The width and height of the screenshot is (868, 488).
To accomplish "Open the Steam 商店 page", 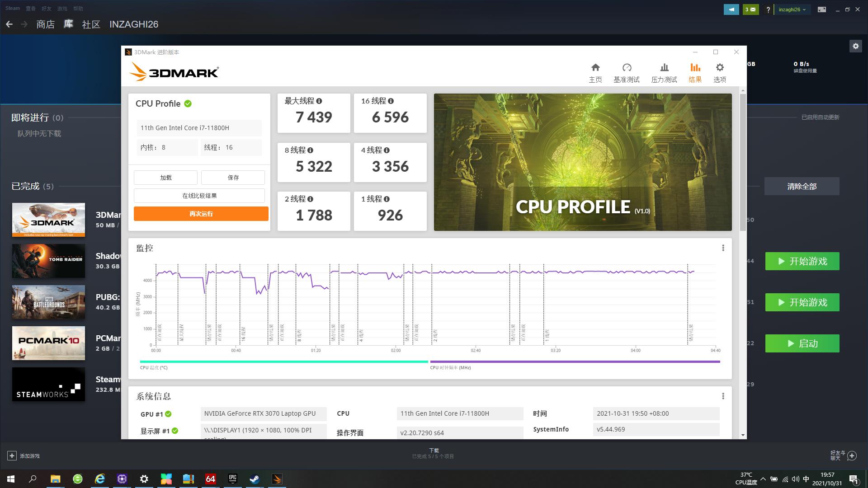I will pos(45,24).
